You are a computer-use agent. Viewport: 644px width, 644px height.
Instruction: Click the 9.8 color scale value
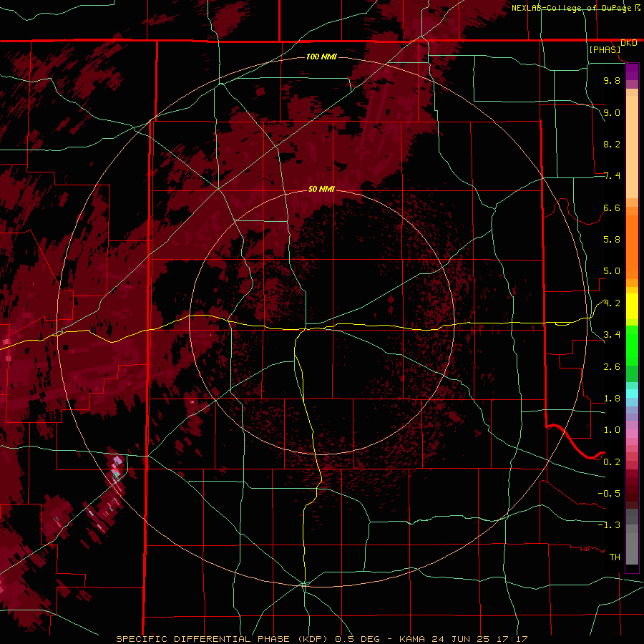pyautogui.click(x=612, y=80)
